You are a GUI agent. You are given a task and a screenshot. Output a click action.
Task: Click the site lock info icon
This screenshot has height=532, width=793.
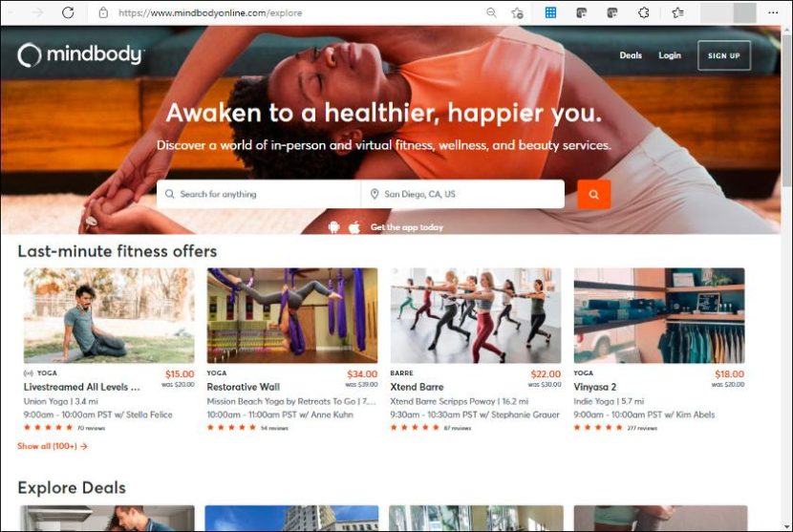click(x=103, y=12)
